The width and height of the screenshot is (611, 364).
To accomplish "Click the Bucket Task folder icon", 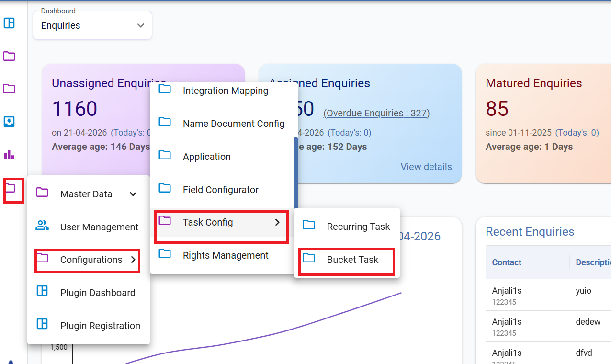I will 309,258.
